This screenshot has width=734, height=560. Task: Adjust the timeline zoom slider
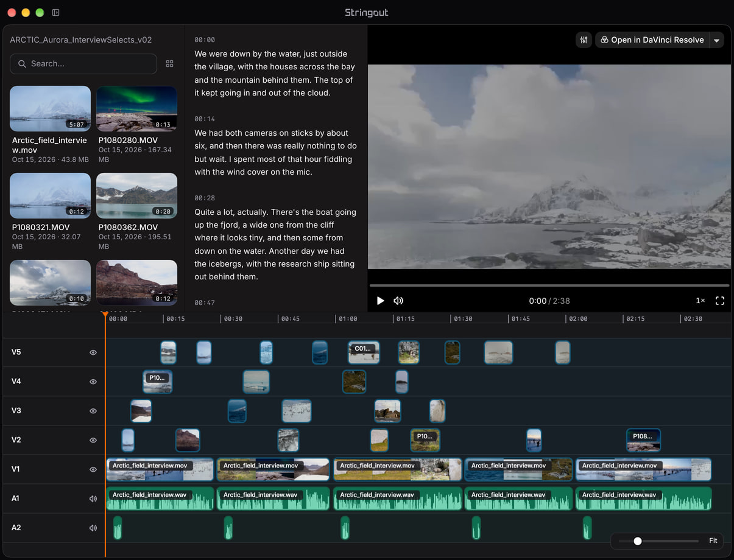point(658,541)
